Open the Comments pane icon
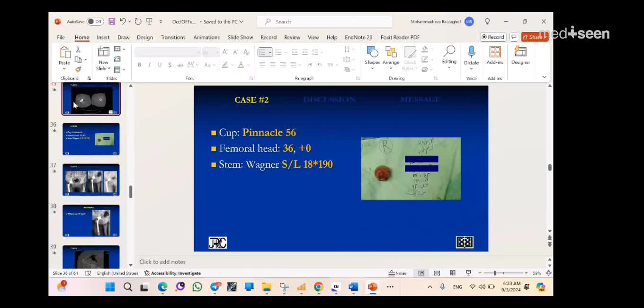644x308 pixels. tap(514, 37)
